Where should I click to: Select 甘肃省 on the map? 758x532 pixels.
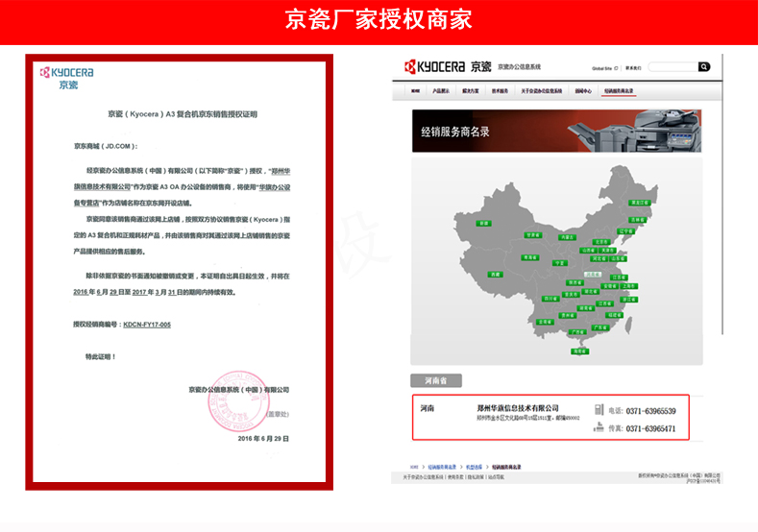click(533, 235)
